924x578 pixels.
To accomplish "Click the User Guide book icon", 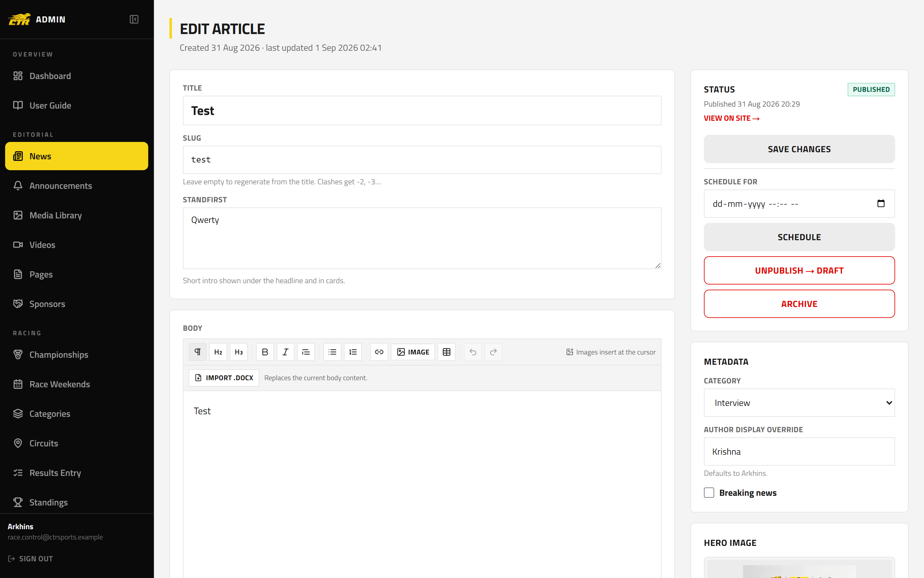I will click(x=18, y=105).
